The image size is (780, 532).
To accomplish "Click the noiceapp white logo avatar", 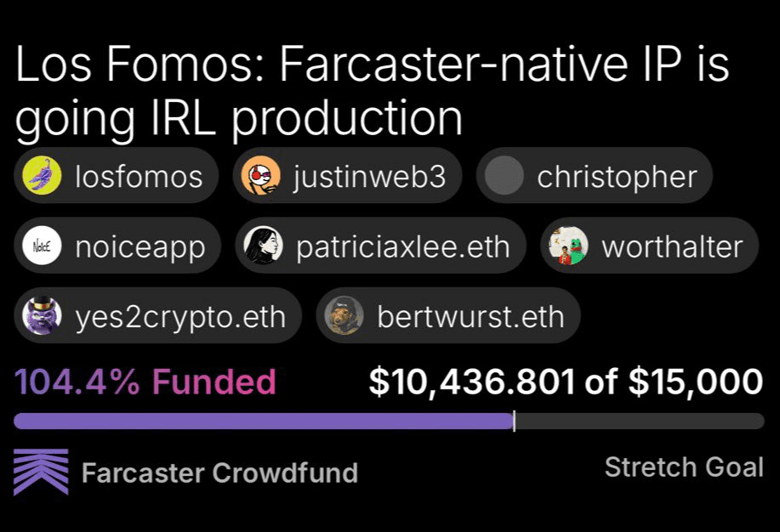I will click(x=42, y=246).
